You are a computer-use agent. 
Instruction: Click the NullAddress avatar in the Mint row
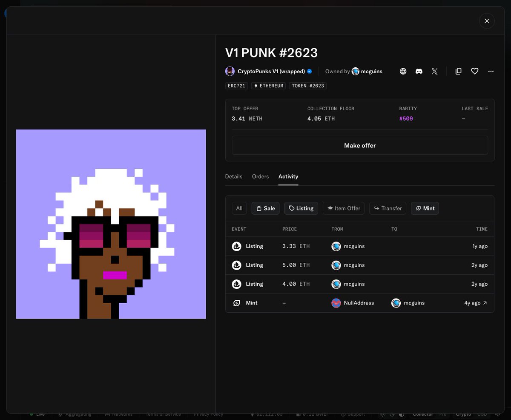(336, 303)
